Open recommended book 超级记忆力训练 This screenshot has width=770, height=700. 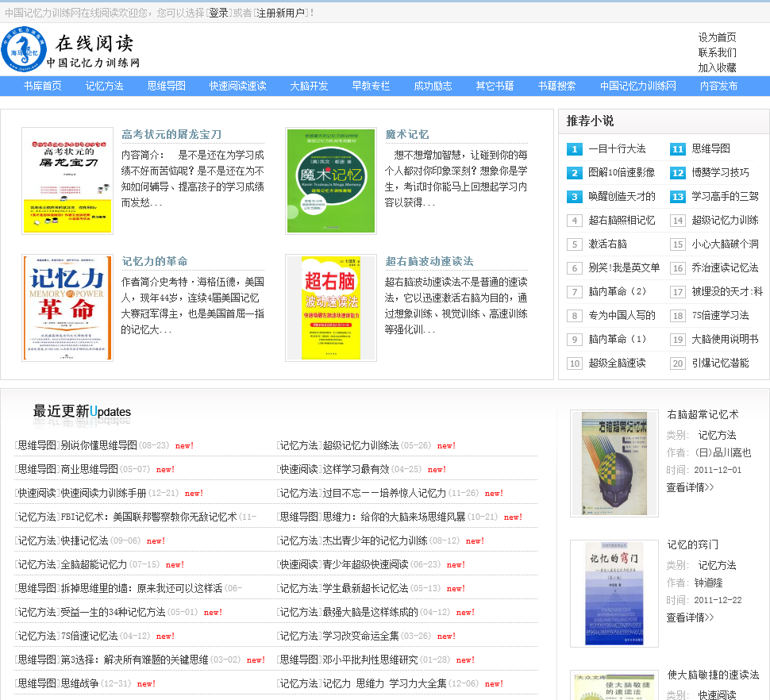[725, 220]
